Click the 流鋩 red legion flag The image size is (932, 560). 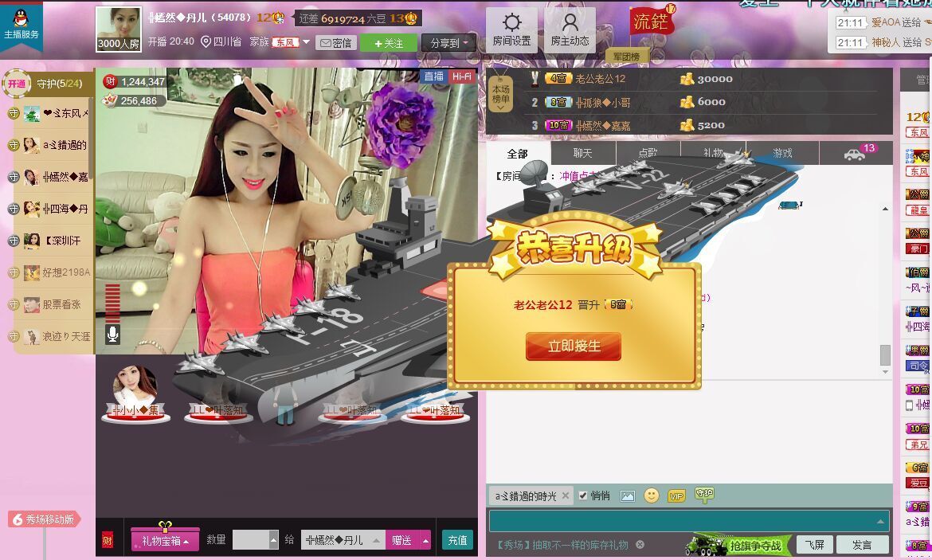pyautogui.click(x=651, y=21)
